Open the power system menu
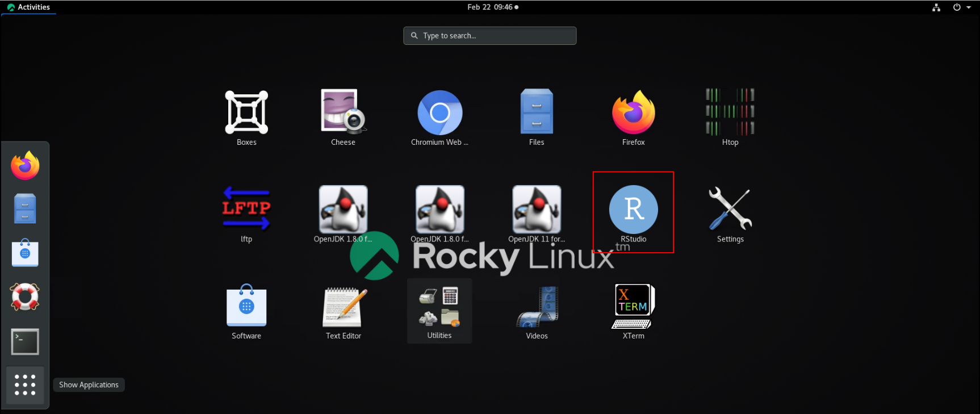This screenshot has height=414, width=980. (962, 7)
